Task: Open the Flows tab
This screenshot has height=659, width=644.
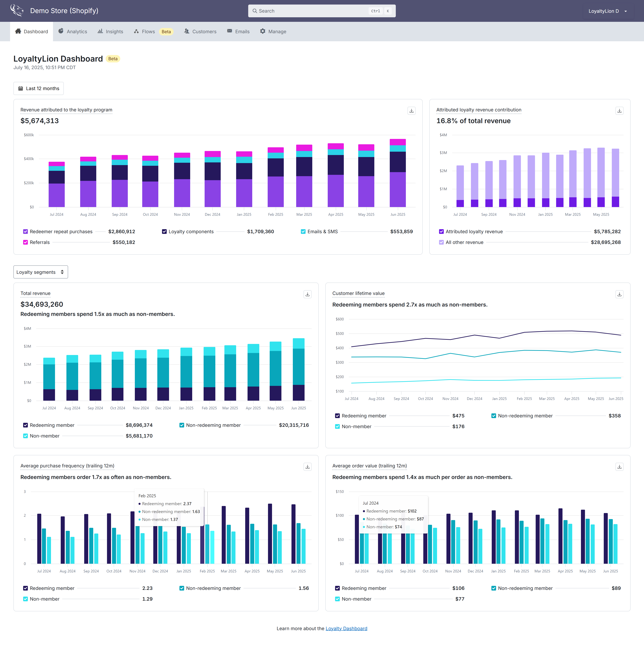Action: [x=153, y=32]
